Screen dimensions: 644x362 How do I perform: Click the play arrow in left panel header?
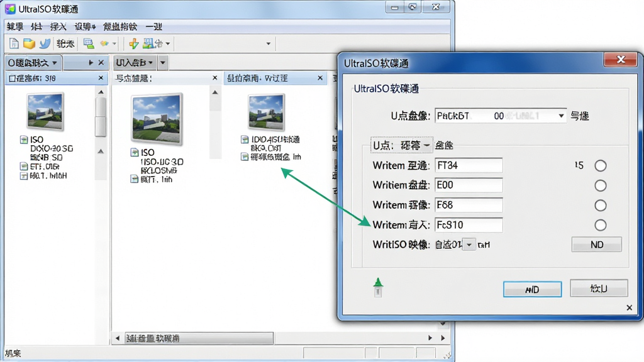point(91,63)
